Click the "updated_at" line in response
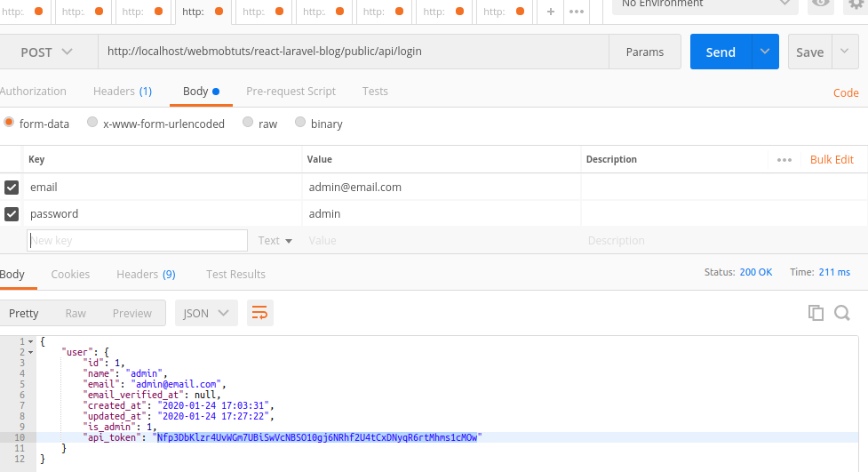Viewport: 868px width, 472px height. tap(179, 416)
